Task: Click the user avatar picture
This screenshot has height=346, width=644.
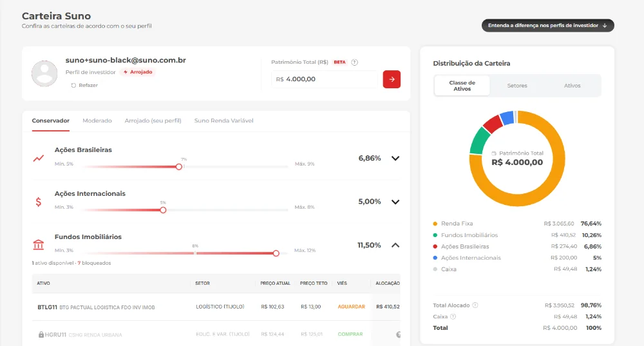Action: click(x=44, y=73)
